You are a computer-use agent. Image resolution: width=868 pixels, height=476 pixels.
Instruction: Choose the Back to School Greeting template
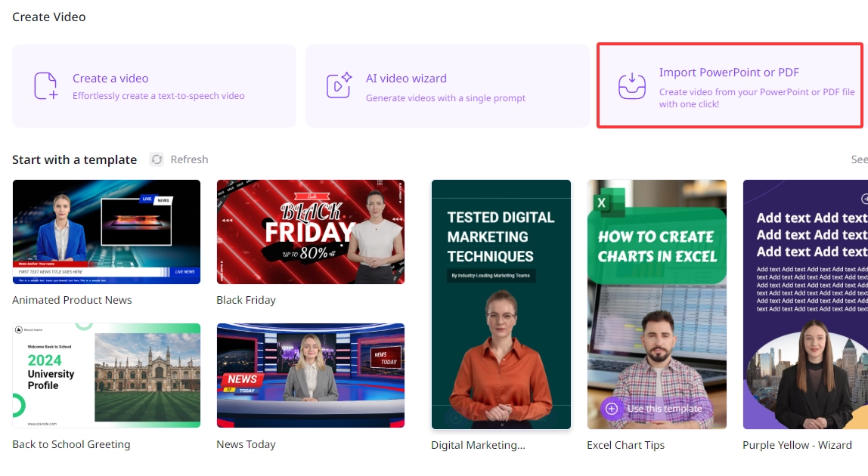pyautogui.click(x=106, y=376)
